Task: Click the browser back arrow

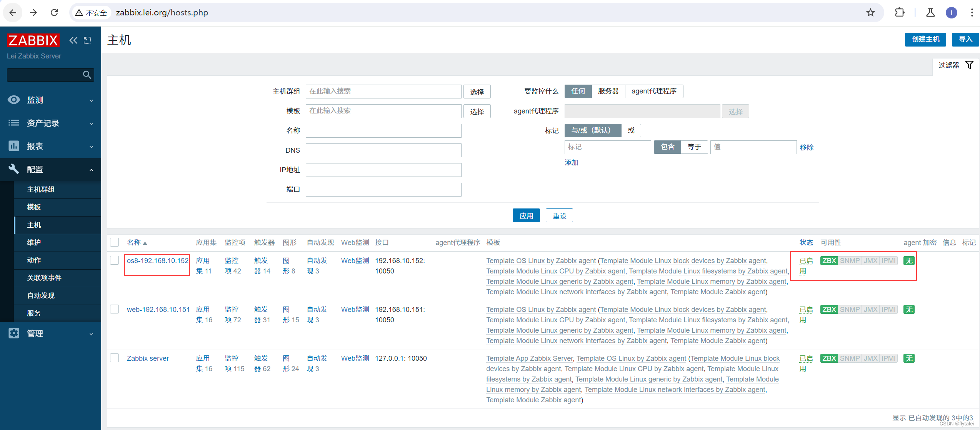Action: pos(13,13)
